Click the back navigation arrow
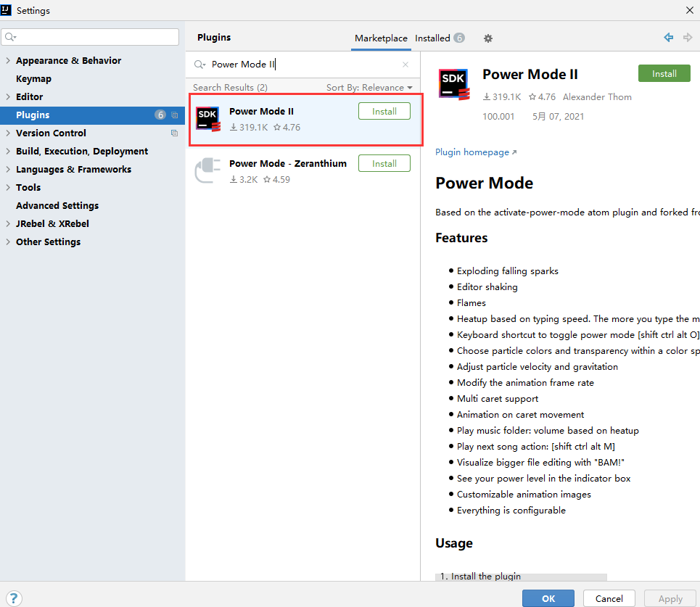 (x=668, y=38)
